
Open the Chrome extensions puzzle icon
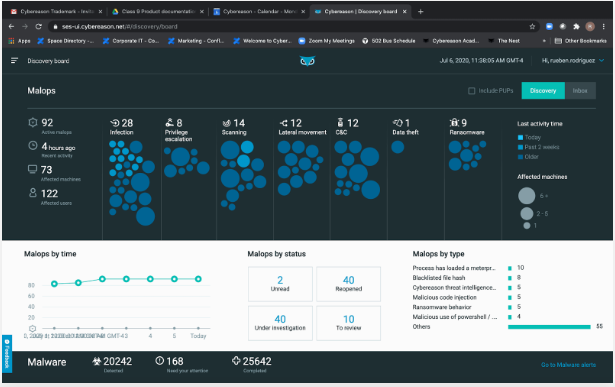click(576, 26)
